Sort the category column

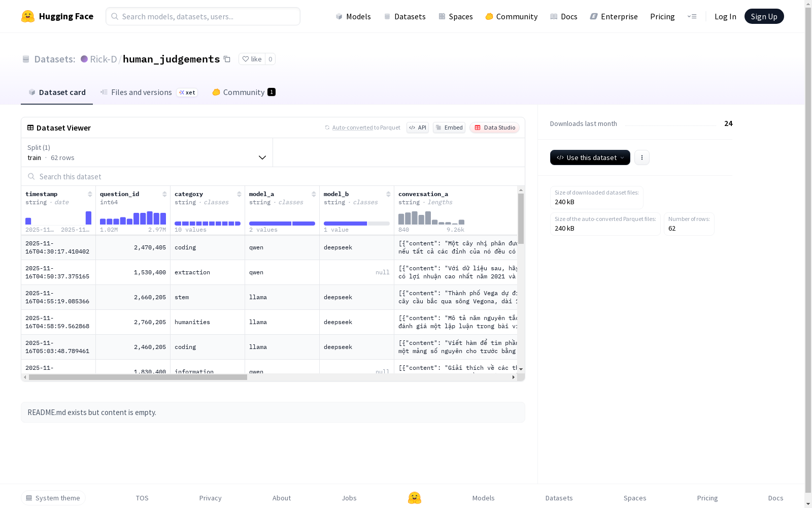pyautogui.click(x=239, y=194)
